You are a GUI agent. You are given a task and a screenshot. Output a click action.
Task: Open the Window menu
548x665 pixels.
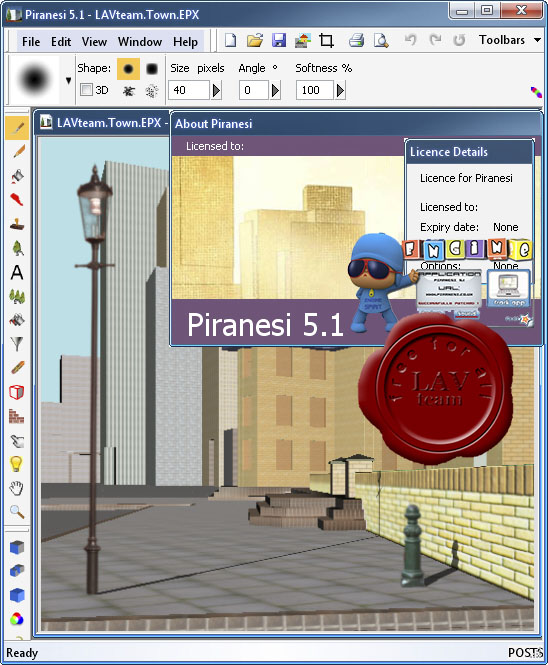[140, 42]
